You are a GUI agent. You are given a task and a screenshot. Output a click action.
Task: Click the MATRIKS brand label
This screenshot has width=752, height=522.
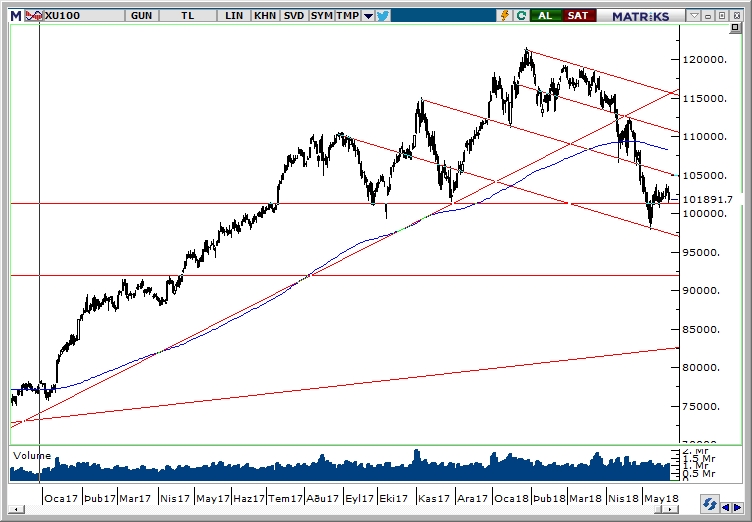click(x=641, y=16)
